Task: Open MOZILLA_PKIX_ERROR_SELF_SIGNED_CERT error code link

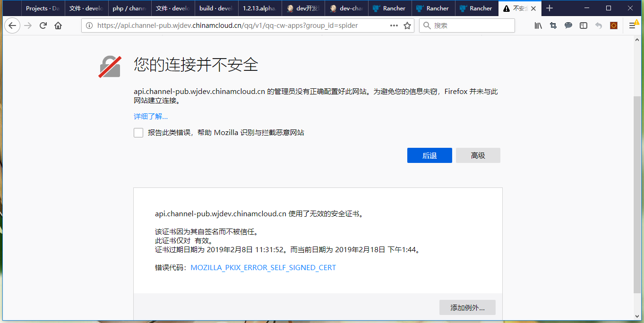Action: [263, 268]
